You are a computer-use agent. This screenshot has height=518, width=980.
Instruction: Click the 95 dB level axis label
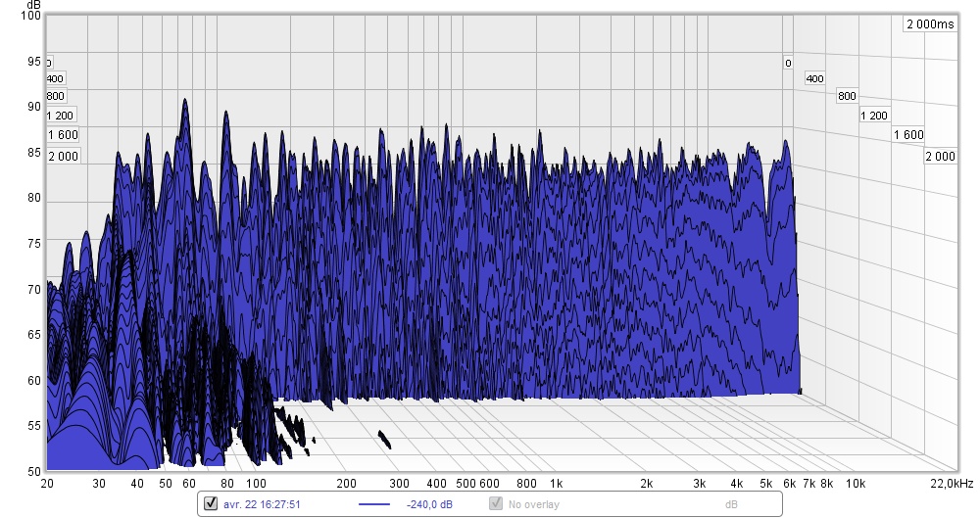coord(33,62)
